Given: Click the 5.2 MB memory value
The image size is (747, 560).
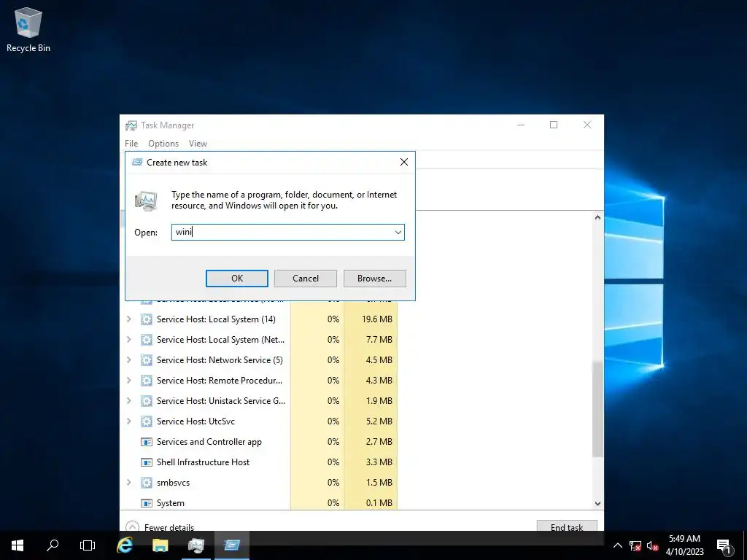Looking at the screenshot, I should 379,421.
